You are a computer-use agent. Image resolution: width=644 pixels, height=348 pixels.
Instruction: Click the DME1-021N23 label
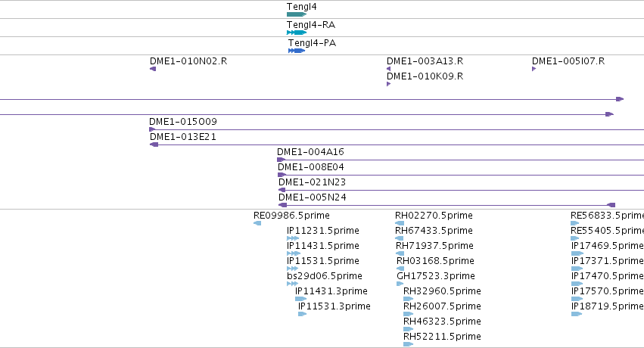pyautogui.click(x=312, y=182)
